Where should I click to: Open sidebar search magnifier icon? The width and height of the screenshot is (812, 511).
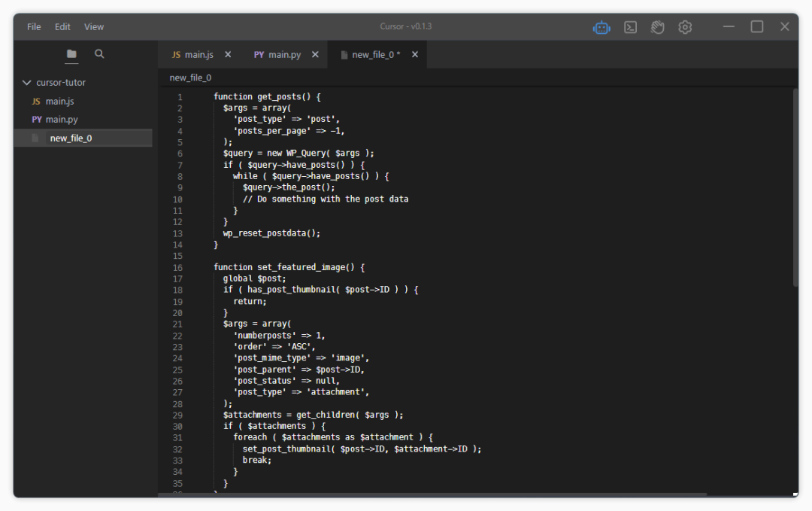pyautogui.click(x=99, y=54)
